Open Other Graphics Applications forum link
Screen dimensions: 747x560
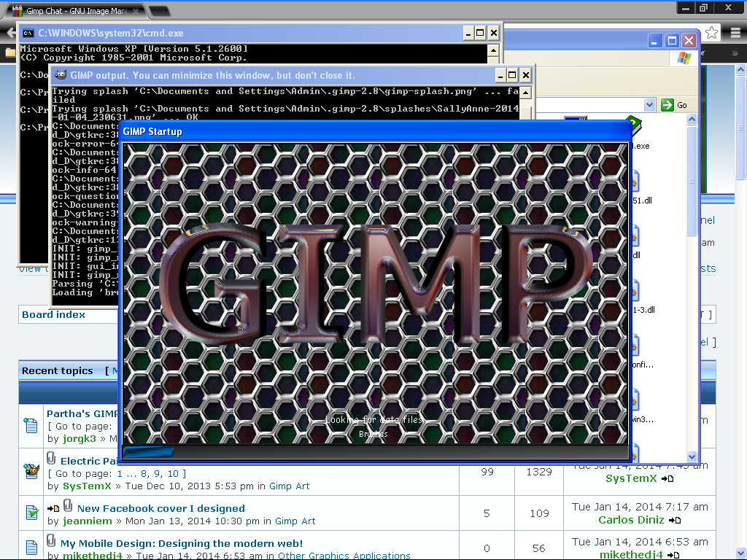click(344, 555)
